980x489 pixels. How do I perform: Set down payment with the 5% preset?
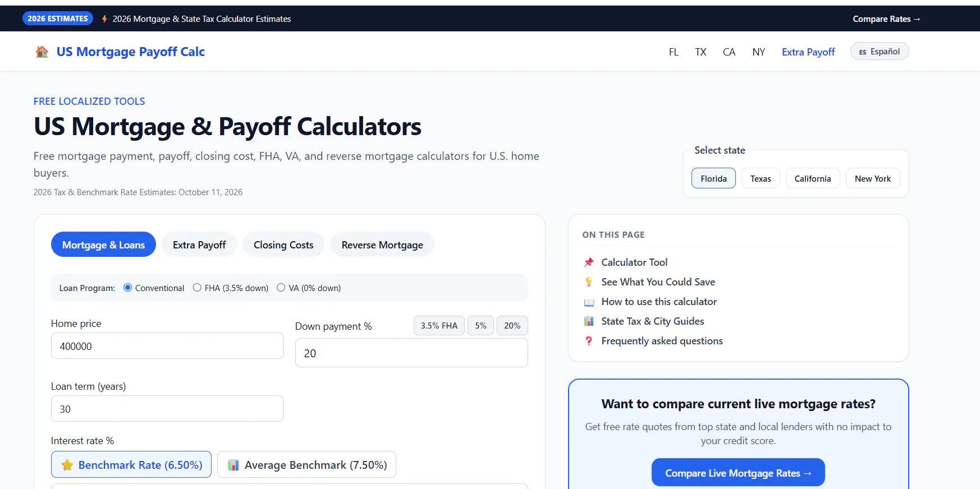tap(480, 326)
